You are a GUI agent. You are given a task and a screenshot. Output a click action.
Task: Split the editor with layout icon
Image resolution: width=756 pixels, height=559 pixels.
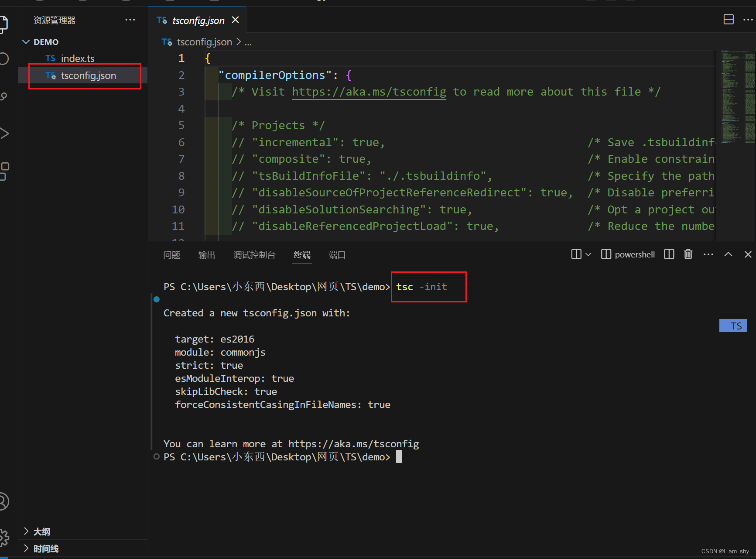point(729,20)
